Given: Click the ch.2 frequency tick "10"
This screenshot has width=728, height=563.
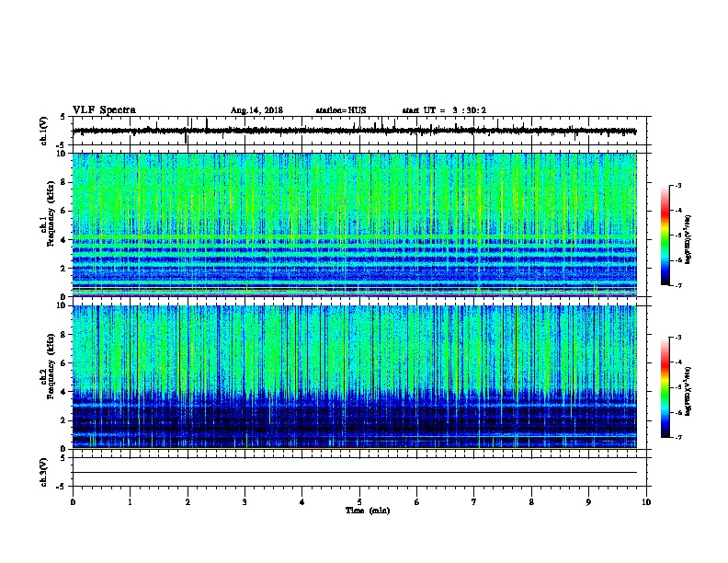Looking at the screenshot, I should pyautogui.click(x=62, y=305).
